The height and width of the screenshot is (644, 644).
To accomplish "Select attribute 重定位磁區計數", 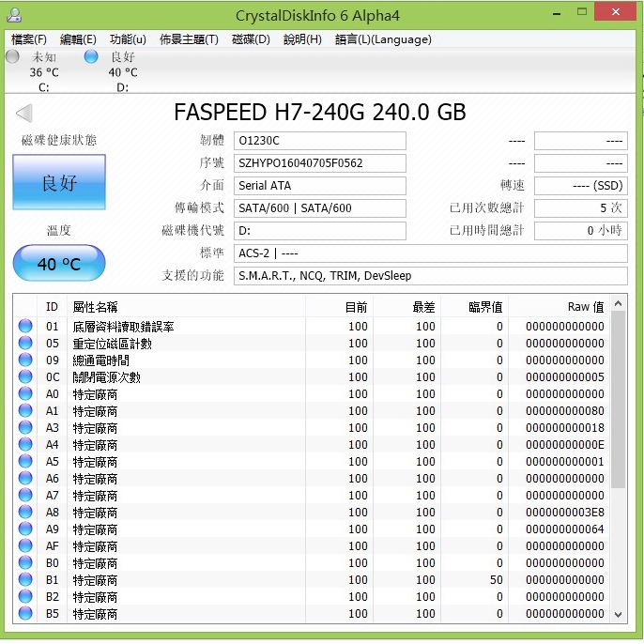I will pos(112,344).
